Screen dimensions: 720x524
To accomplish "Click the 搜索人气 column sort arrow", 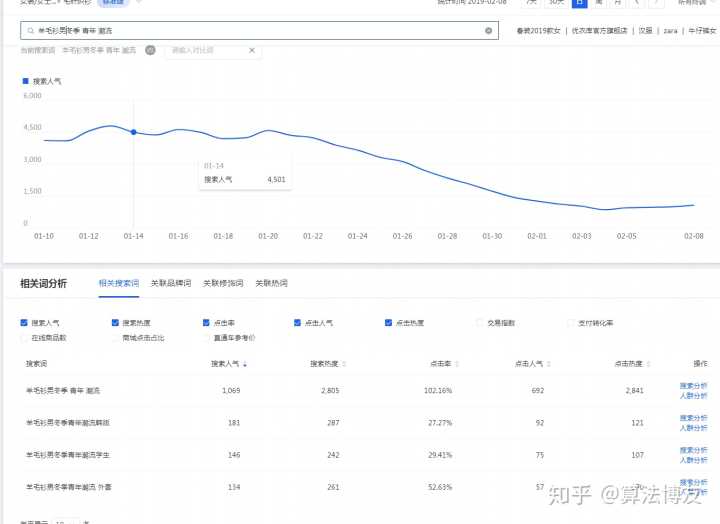I will click(x=245, y=363).
